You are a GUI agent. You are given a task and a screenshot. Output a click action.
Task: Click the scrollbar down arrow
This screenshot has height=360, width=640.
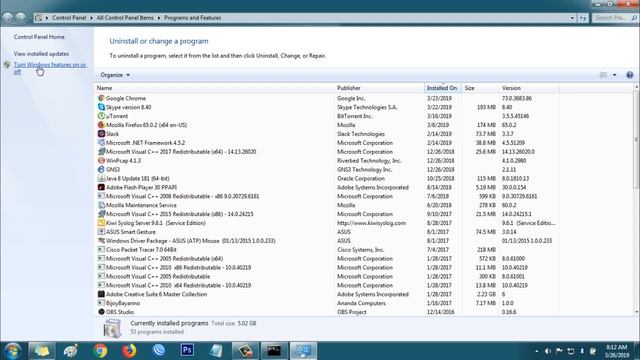pyautogui.click(x=636, y=312)
